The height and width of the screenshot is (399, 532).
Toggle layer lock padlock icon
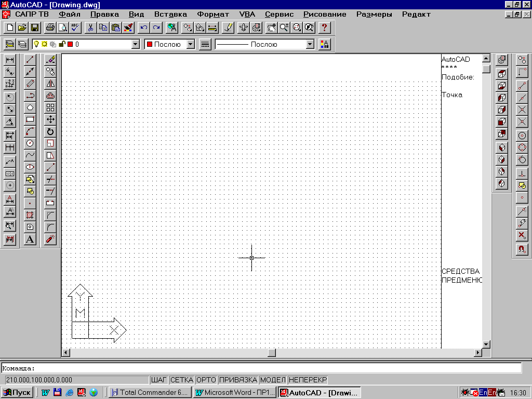coord(62,44)
